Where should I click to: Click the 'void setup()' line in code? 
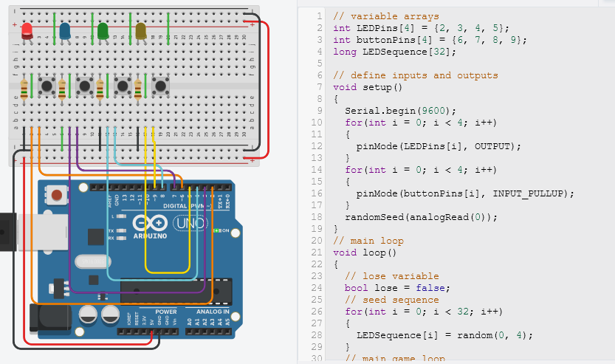[367, 87]
